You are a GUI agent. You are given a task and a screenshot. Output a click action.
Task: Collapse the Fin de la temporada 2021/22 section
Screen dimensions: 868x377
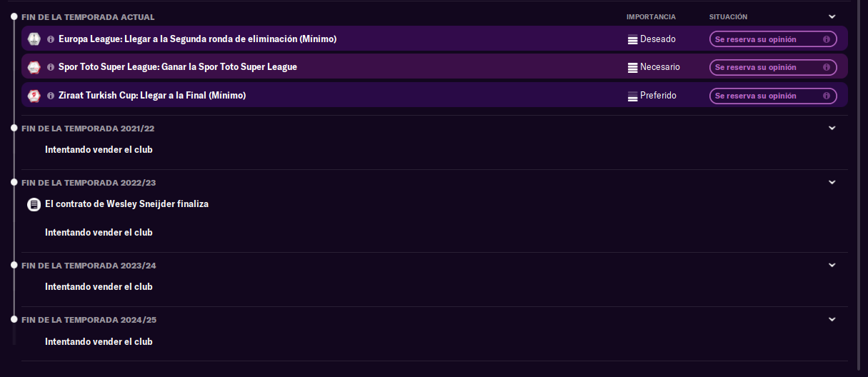[x=832, y=128]
